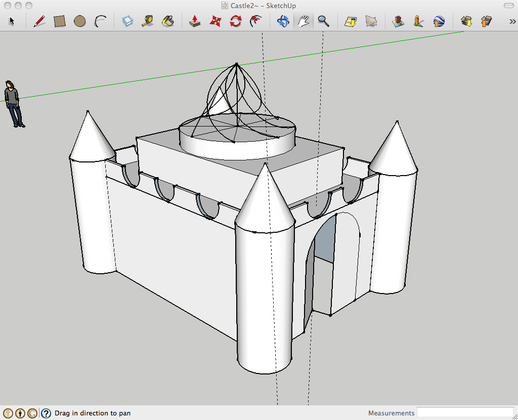Image resolution: width=518 pixels, height=420 pixels.
Task: Choose the Paint Bucket tool
Action: (x=167, y=21)
